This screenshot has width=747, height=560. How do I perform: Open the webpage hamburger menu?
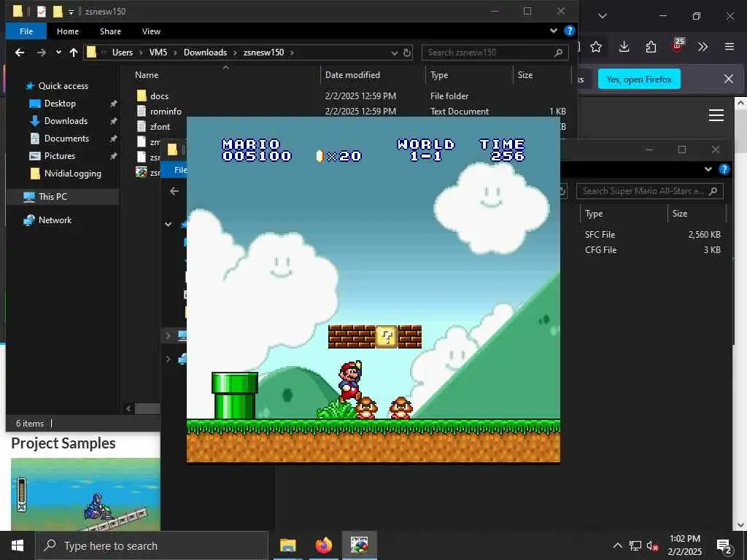coord(716,115)
